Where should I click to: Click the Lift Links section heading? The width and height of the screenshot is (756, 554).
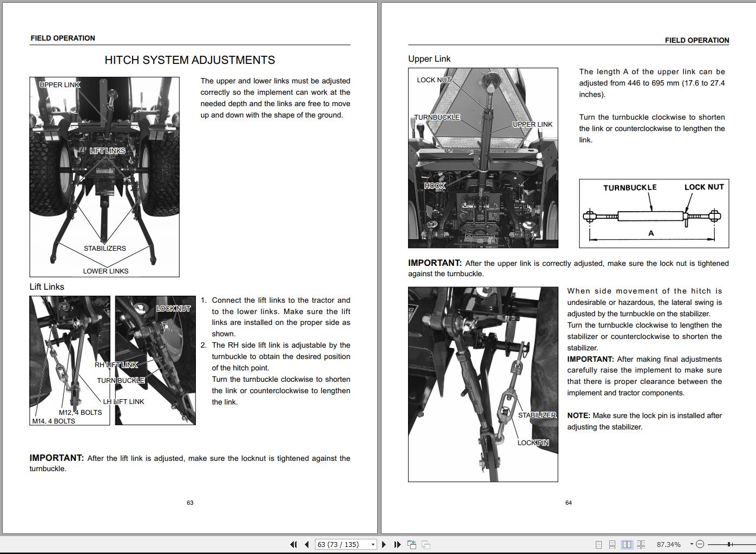[x=47, y=286]
